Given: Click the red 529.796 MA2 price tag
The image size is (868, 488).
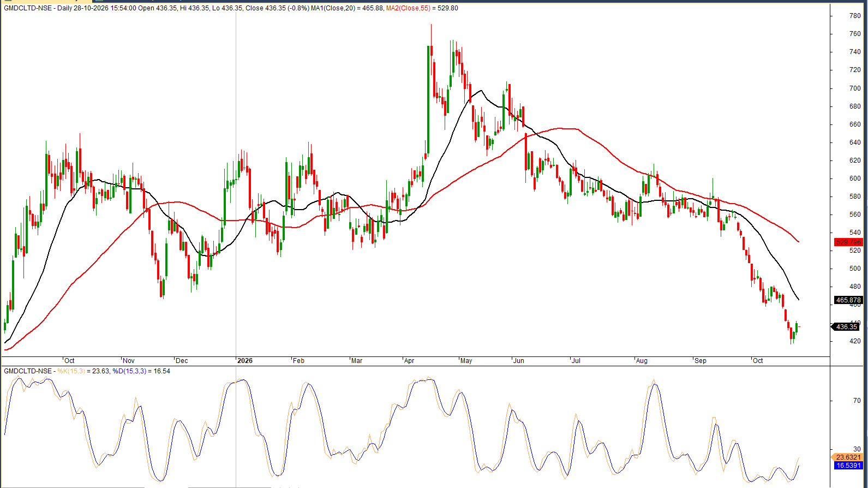Looking at the screenshot, I should 848,242.
